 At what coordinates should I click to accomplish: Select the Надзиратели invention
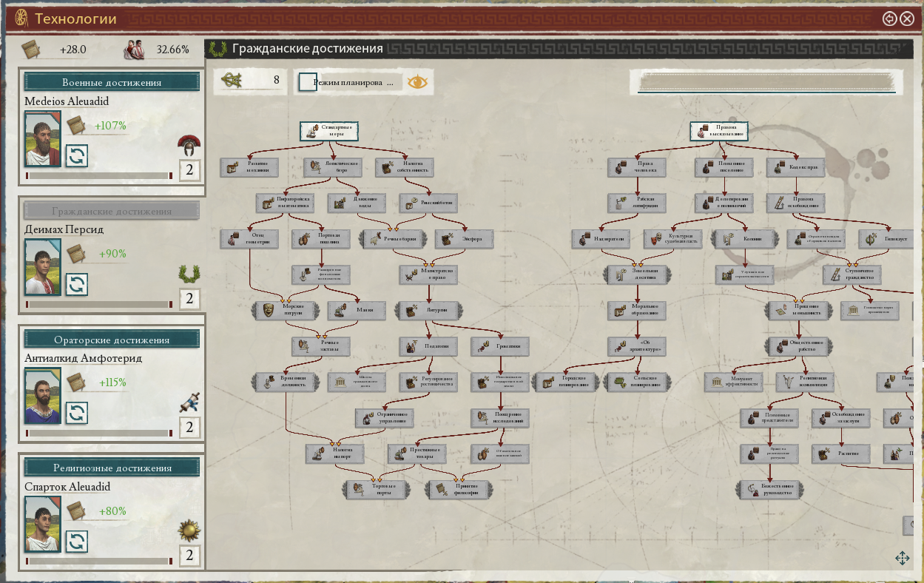point(601,239)
